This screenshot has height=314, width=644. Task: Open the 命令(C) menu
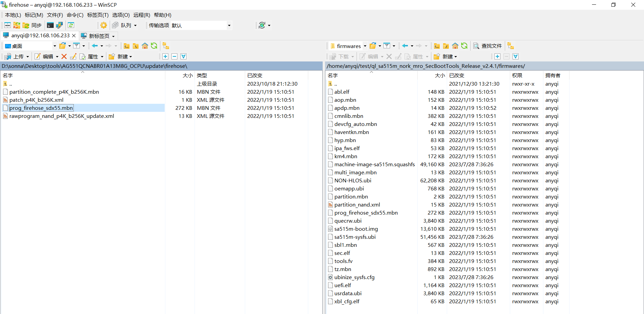(75, 15)
